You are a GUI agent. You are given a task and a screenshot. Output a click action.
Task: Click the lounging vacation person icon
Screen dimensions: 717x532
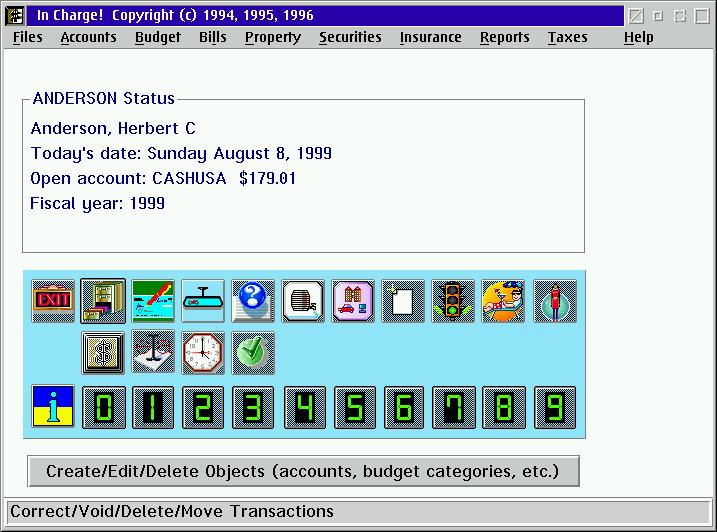click(x=503, y=301)
